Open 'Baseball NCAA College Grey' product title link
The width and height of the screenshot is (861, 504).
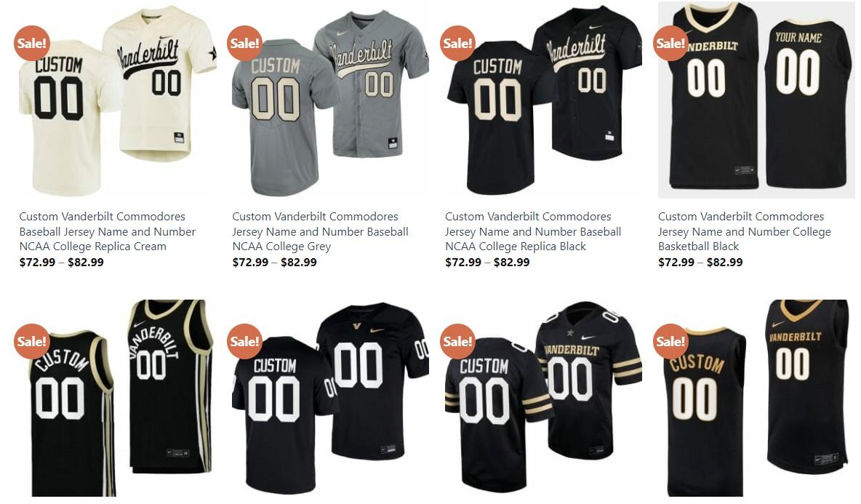(x=320, y=232)
